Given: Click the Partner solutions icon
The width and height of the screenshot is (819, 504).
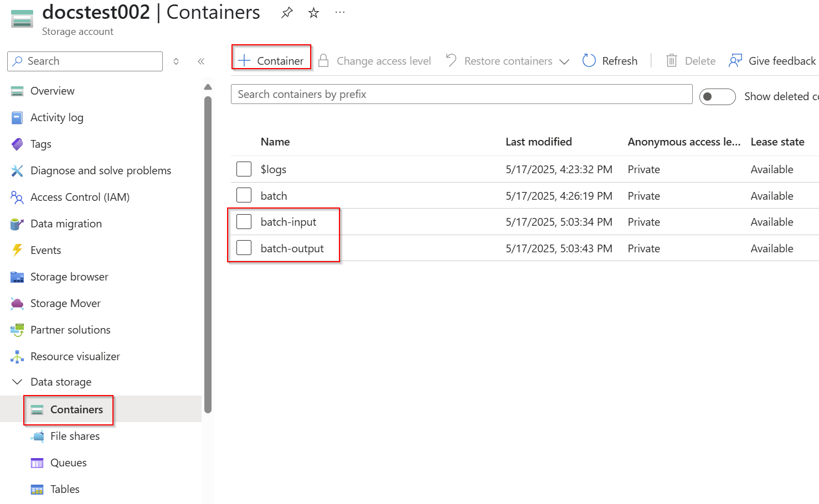Looking at the screenshot, I should point(17,330).
